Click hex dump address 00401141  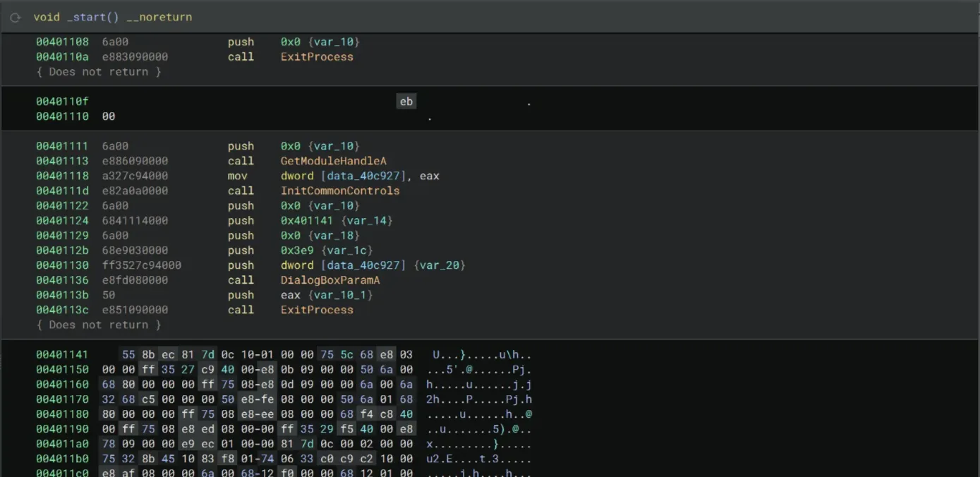point(62,355)
